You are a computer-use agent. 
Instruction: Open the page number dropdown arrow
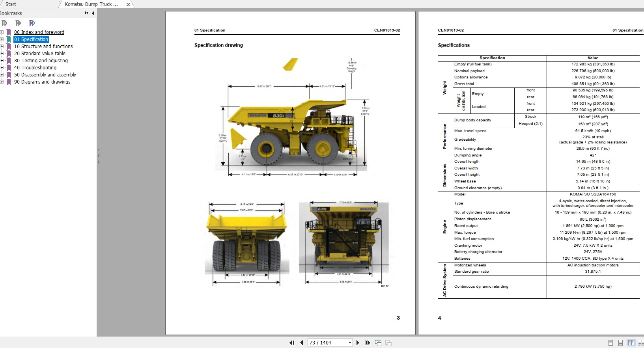point(350,343)
